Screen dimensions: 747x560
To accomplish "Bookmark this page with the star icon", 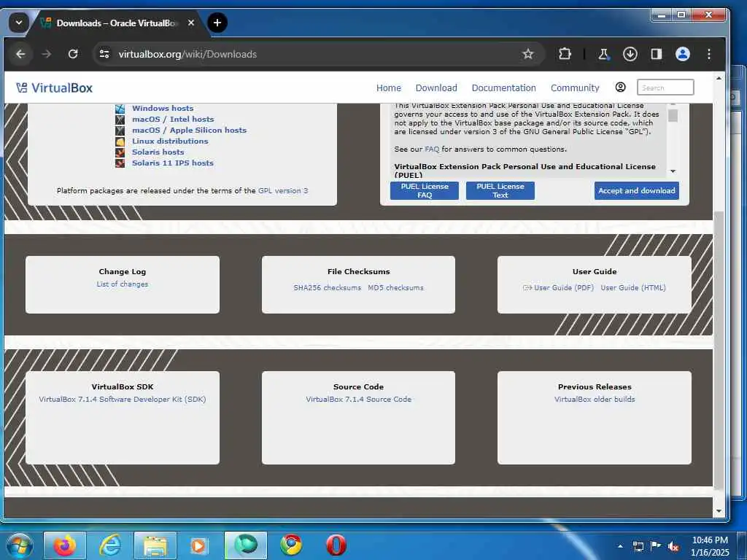I will point(528,54).
